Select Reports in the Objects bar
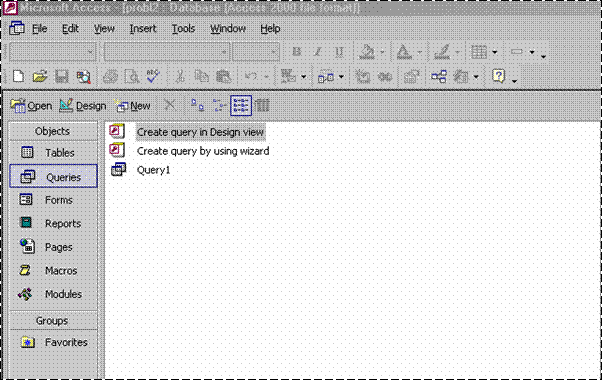The image size is (602, 380). [x=53, y=223]
